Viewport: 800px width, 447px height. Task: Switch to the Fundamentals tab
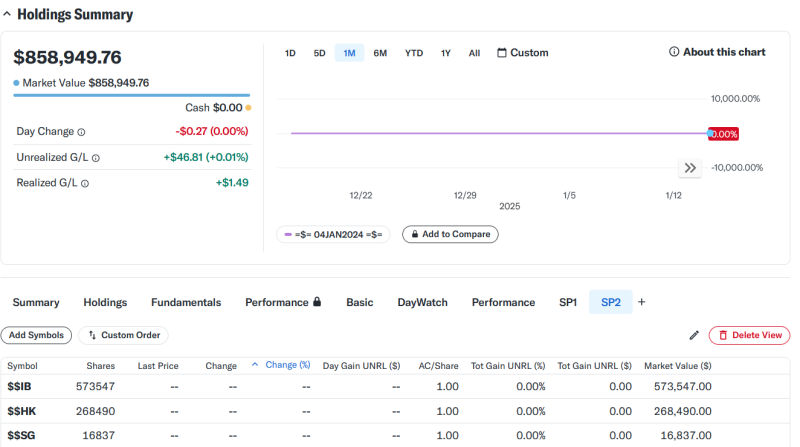pyautogui.click(x=186, y=303)
